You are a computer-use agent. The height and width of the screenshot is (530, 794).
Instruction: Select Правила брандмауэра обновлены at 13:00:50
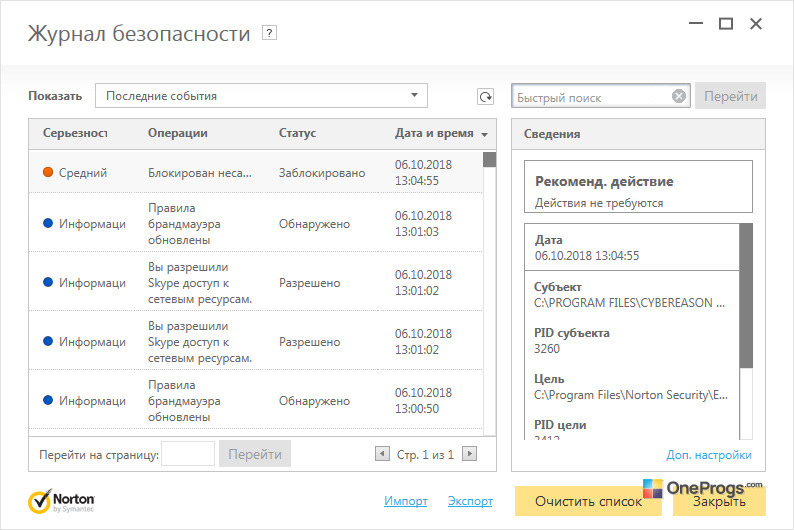coord(256,400)
